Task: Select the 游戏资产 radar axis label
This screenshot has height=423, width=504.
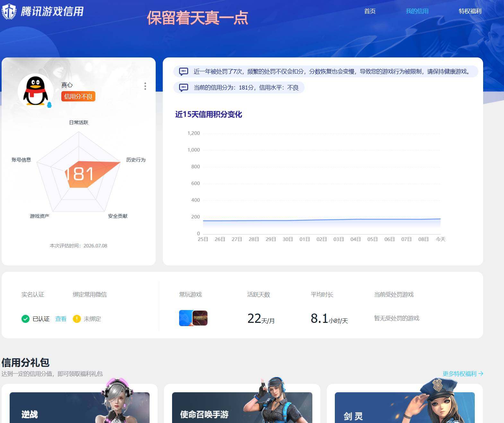Action: click(39, 216)
